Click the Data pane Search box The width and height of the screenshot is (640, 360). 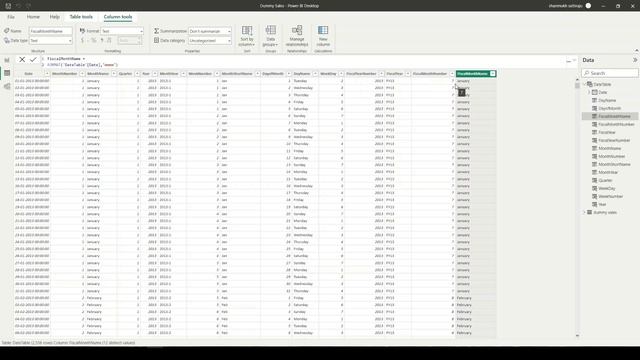pyautogui.click(x=610, y=73)
